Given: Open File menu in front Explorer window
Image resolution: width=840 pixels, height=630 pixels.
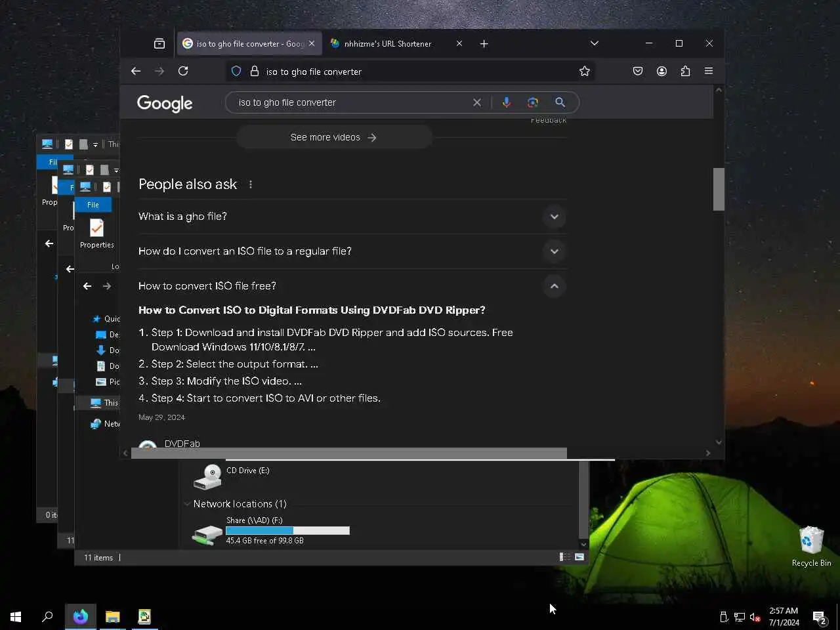Looking at the screenshot, I should coord(93,205).
